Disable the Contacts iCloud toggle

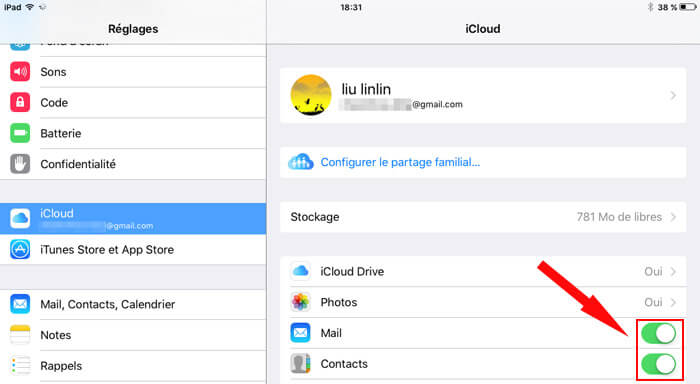pyautogui.click(x=658, y=364)
